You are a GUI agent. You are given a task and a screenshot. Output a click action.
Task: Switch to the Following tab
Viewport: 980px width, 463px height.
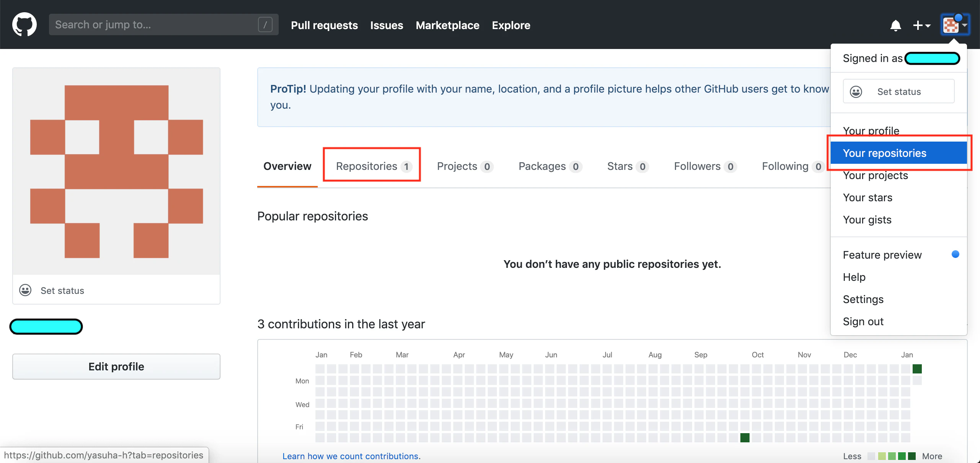[793, 166]
